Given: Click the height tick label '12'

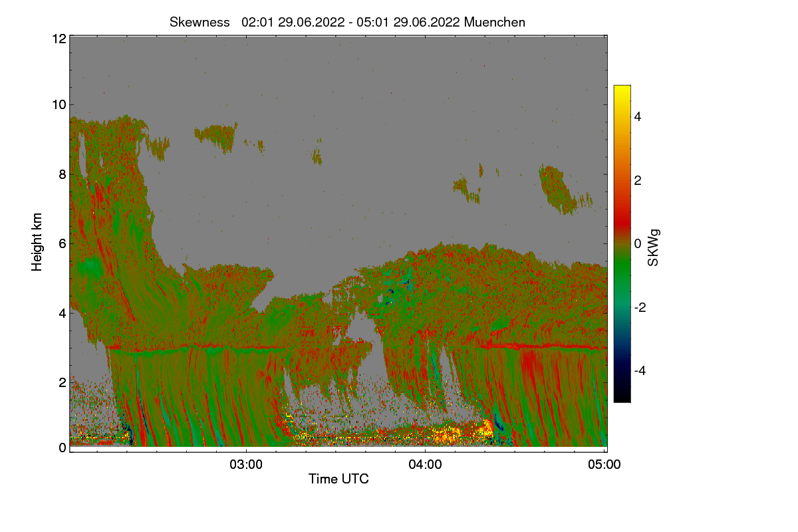Looking at the screenshot, I should click(x=59, y=39).
